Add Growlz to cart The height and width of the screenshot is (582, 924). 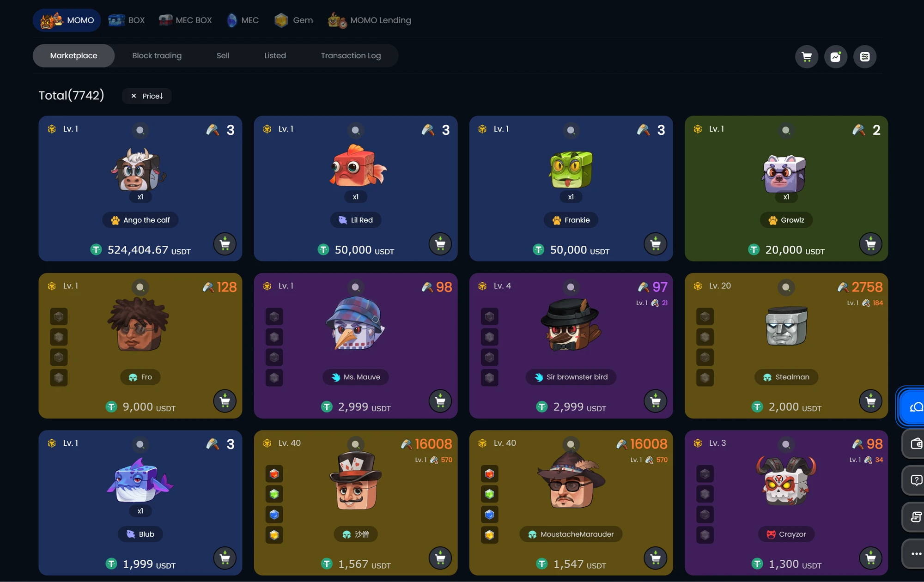[871, 244]
